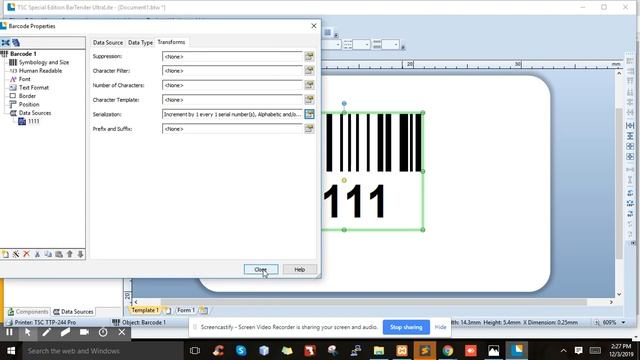Select Symbology and Size in the tree
The width and height of the screenshot is (640, 360).
tap(44, 62)
